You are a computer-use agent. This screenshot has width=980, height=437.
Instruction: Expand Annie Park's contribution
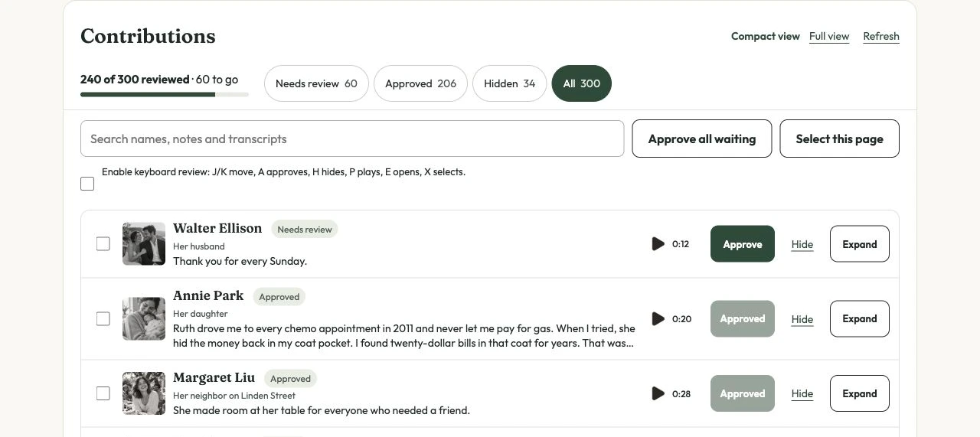point(860,318)
